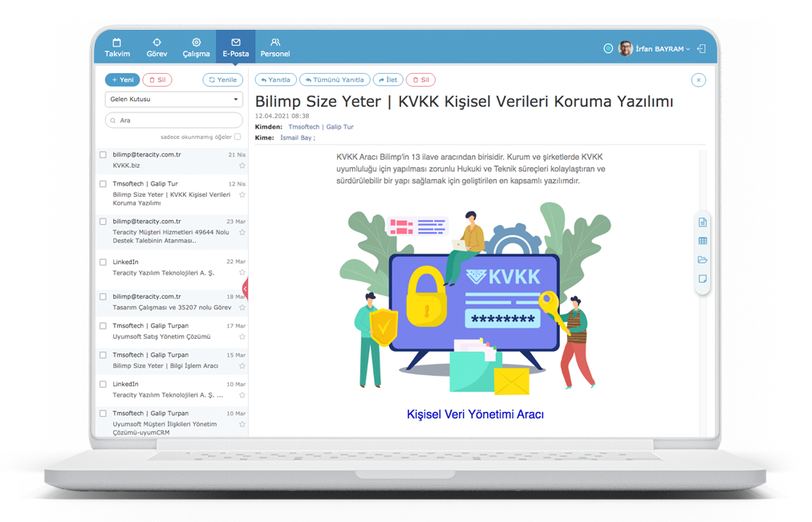Check the Uyumsoft Müşteri İlişkileri email checkbox
Screen dimensions: 812x522
tap(103, 414)
